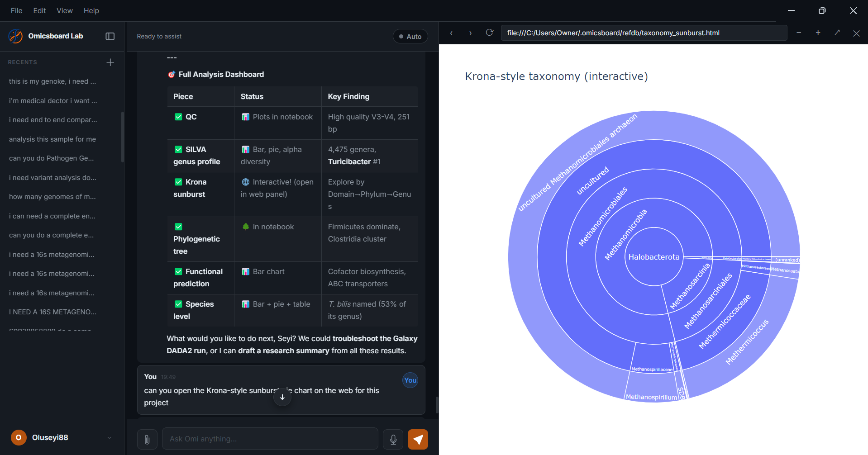Click the globe icon beside 'Interactive!'
Screen dimensions: 868x455
click(x=245, y=182)
